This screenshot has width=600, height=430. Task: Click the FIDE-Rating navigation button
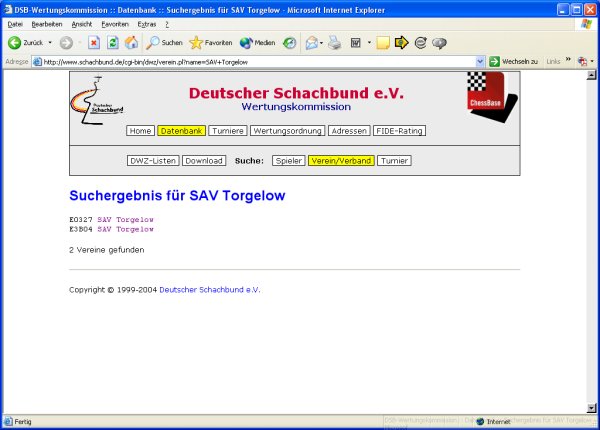pos(399,131)
